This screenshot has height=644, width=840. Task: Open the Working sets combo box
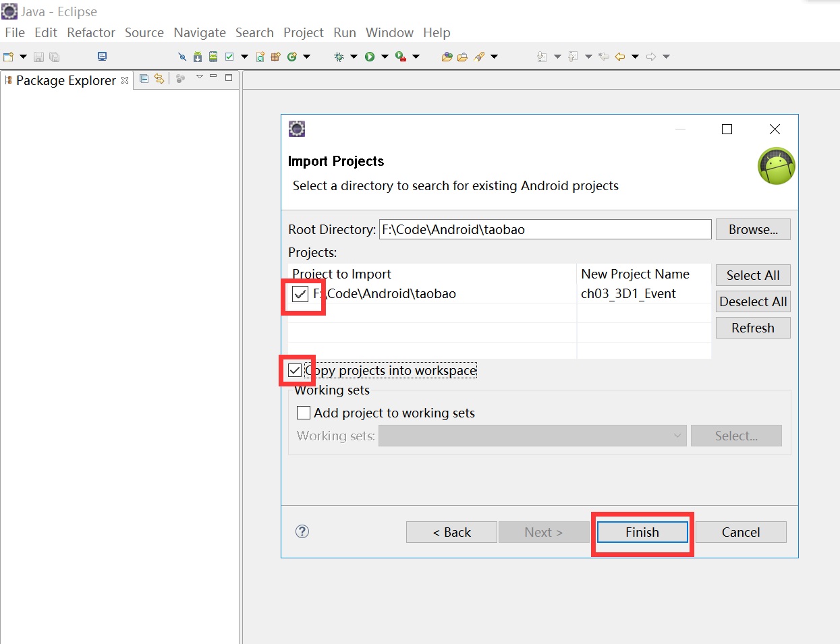[532, 436]
